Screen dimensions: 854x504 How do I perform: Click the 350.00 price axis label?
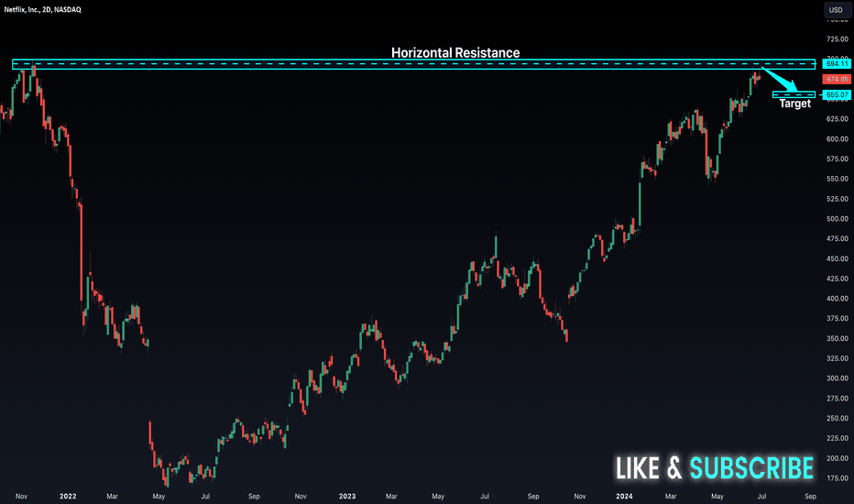tap(838, 338)
